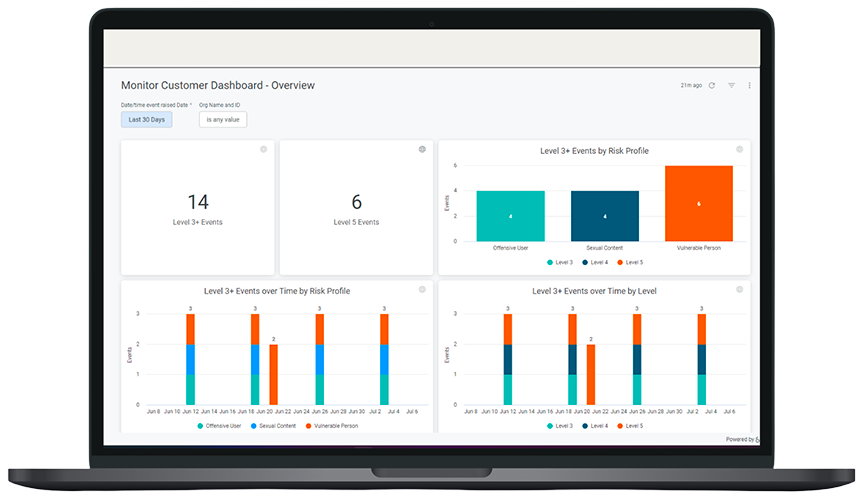Click the 6 Level 5 Events tile icon
This screenshot has height=501, width=860.
422,149
